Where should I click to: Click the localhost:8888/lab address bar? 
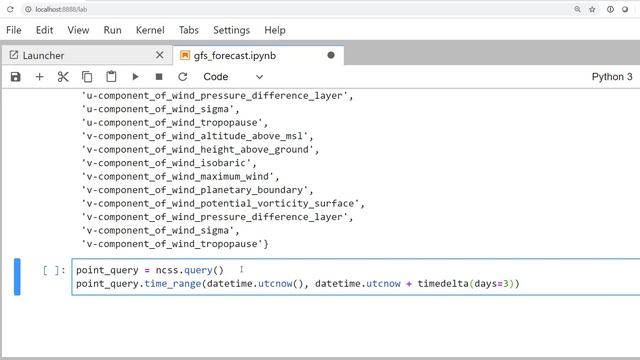[x=298, y=9]
